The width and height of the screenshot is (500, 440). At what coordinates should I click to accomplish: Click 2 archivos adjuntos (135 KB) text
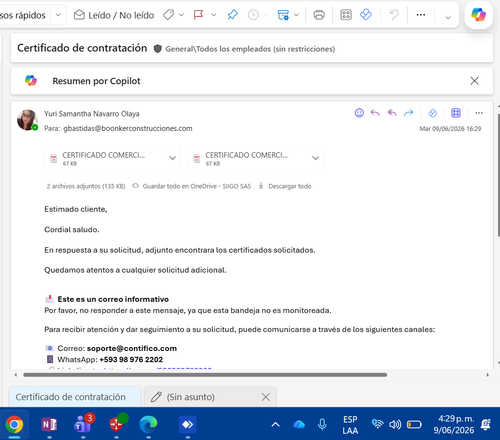click(86, 186)
